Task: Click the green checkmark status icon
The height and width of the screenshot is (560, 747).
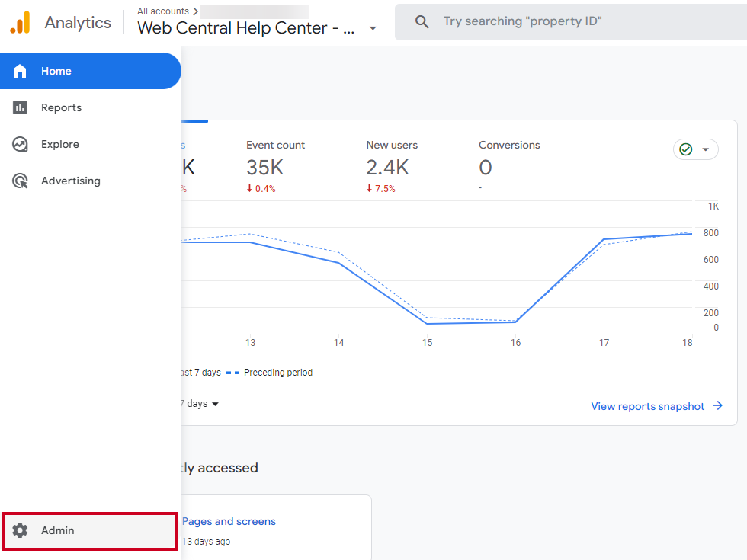Action: pyautogui.click(x=685, y=149)
